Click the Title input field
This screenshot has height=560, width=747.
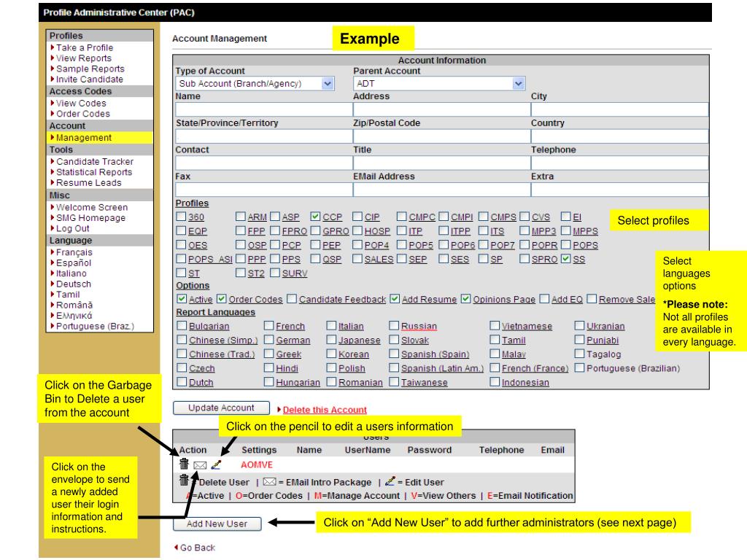[x=441, y=163]
